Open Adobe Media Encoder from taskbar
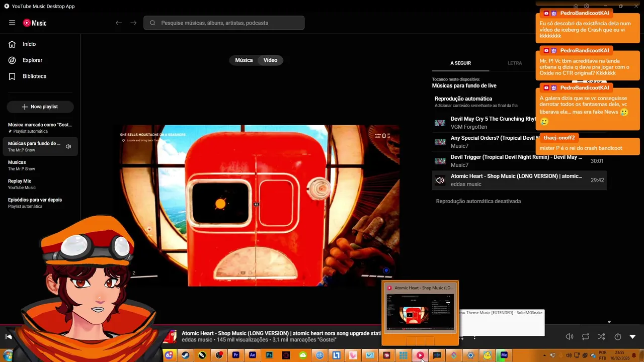 (x=504, y=355)
